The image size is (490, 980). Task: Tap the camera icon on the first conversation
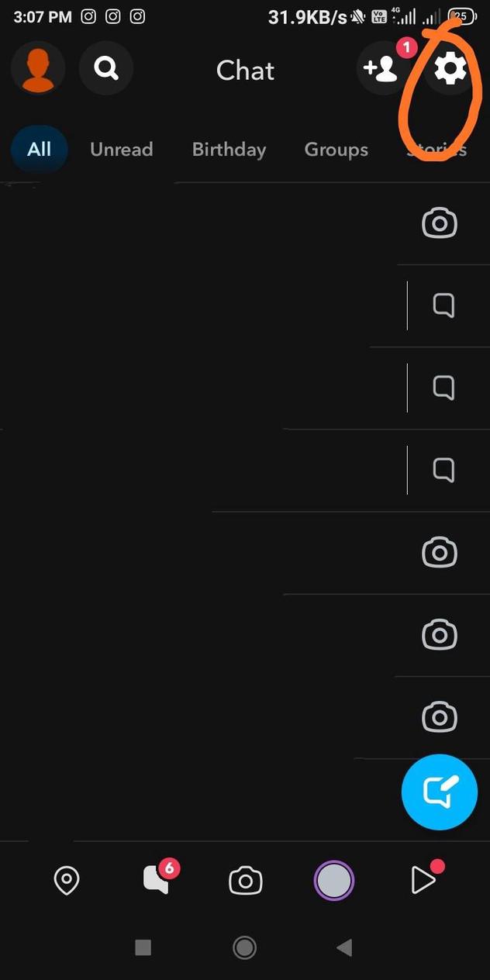pos(440,223)
